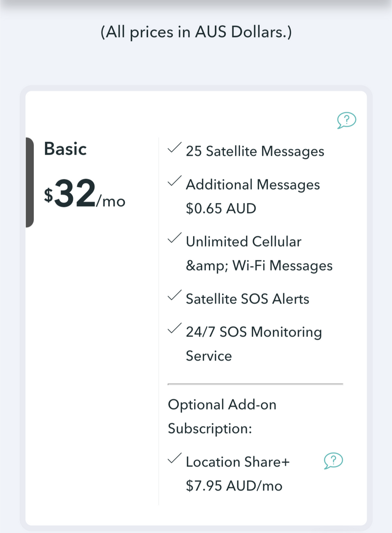
Task: Click the Satellite SOS Alerts checkmark
Action: coord(173,296)
